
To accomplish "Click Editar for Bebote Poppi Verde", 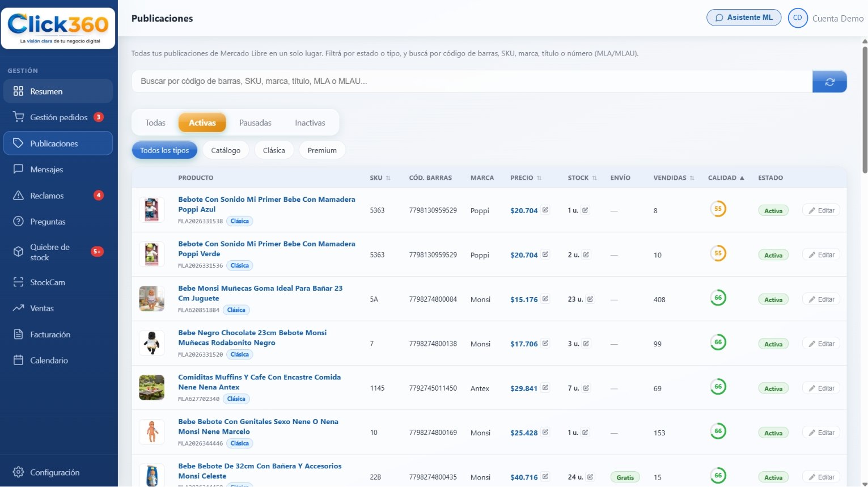I will pyautogui.click(x=821, y=255).
